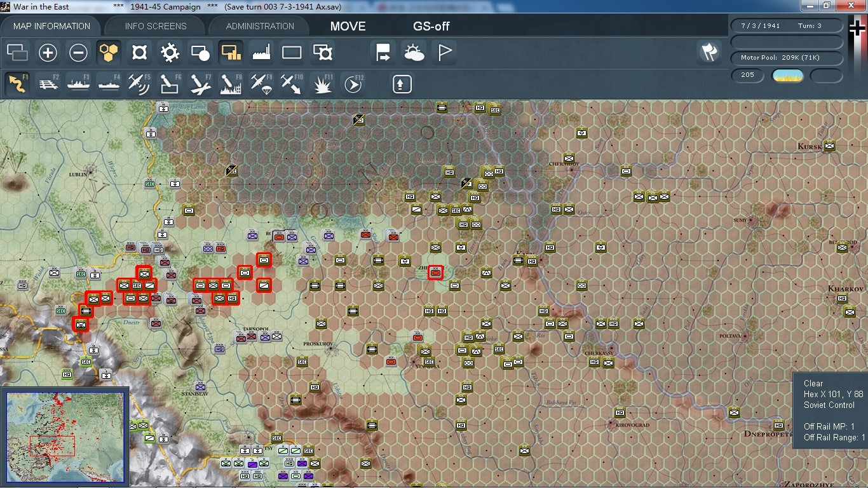Click the large cog wheel icon
This screenshot has height=488, width=868.
170,53
